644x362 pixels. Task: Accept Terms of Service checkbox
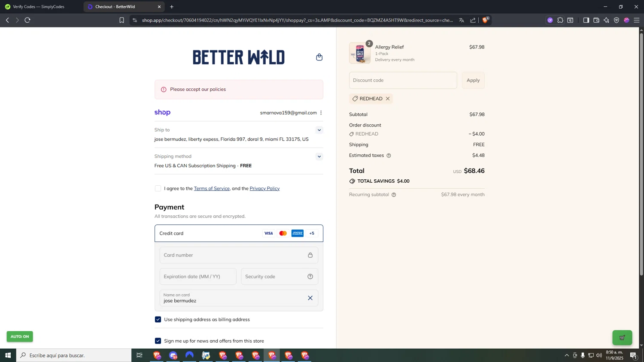[158, 189]
